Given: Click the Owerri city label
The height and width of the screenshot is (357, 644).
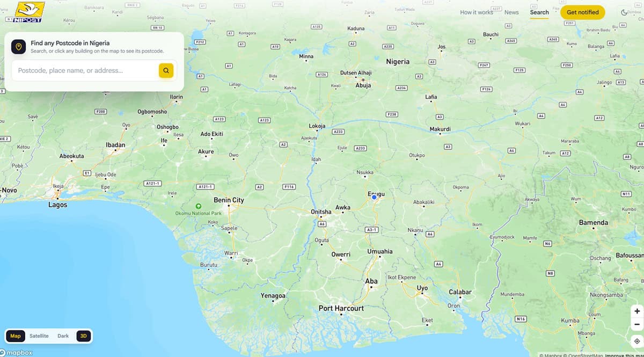Looking at the screenshot, I should click(341, 254).
